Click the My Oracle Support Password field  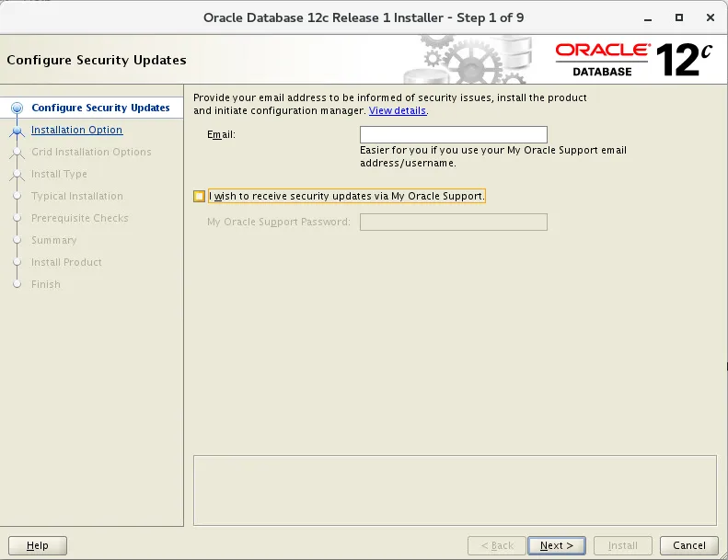click(x=453, y=222)
